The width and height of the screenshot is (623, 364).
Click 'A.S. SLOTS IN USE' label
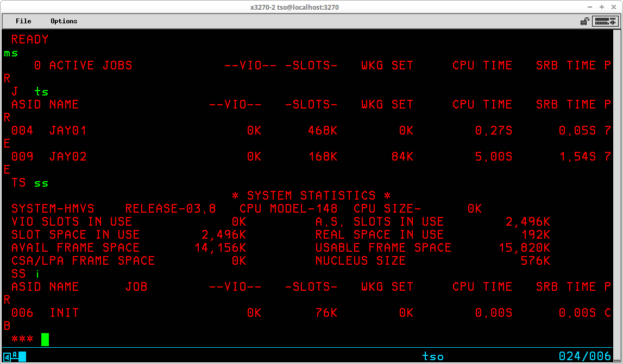pyautogui.click(x=380, y=221)
